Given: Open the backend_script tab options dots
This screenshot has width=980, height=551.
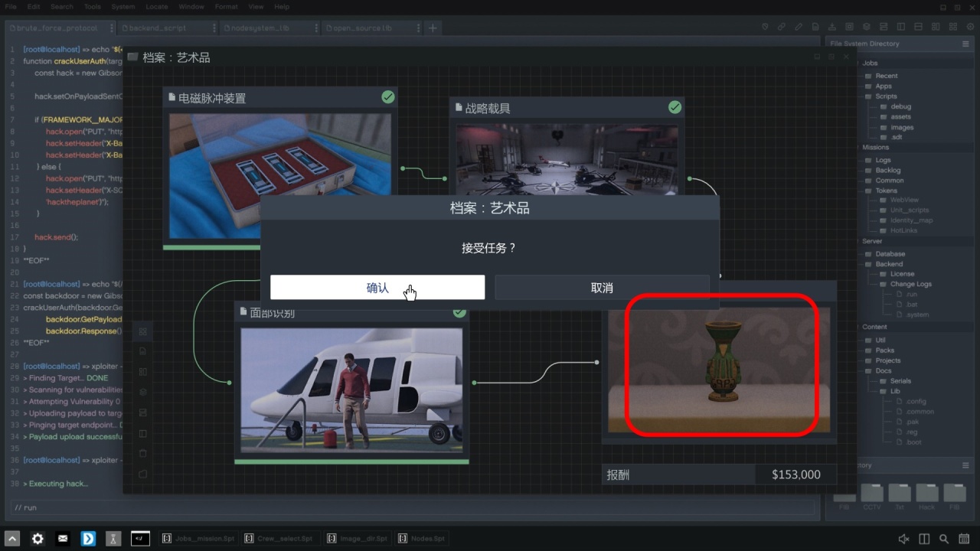Looking at the screenshot, I should (215, 28).
